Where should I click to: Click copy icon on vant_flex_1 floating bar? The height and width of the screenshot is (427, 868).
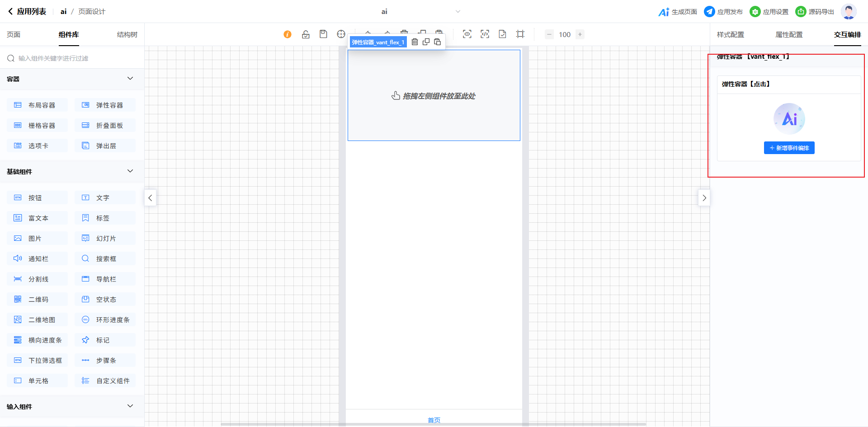(426, 42)
